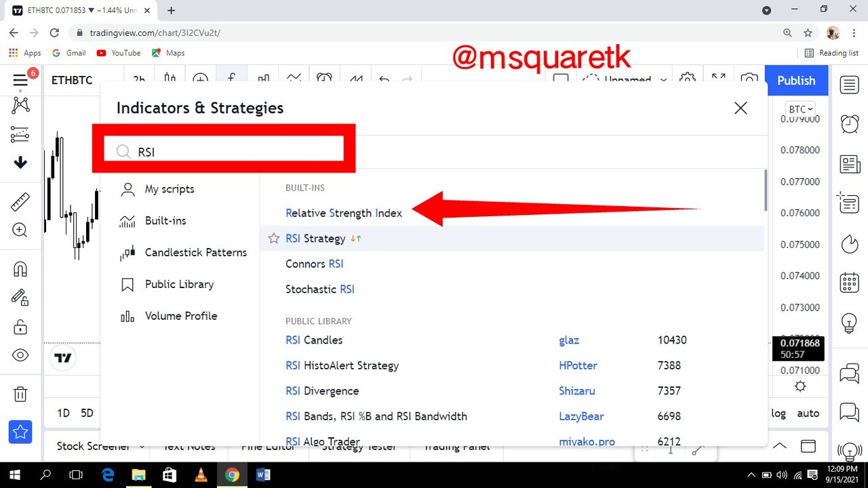
Task: Add Stochastic RSI indicator
Action: click(x=320, y=289)
